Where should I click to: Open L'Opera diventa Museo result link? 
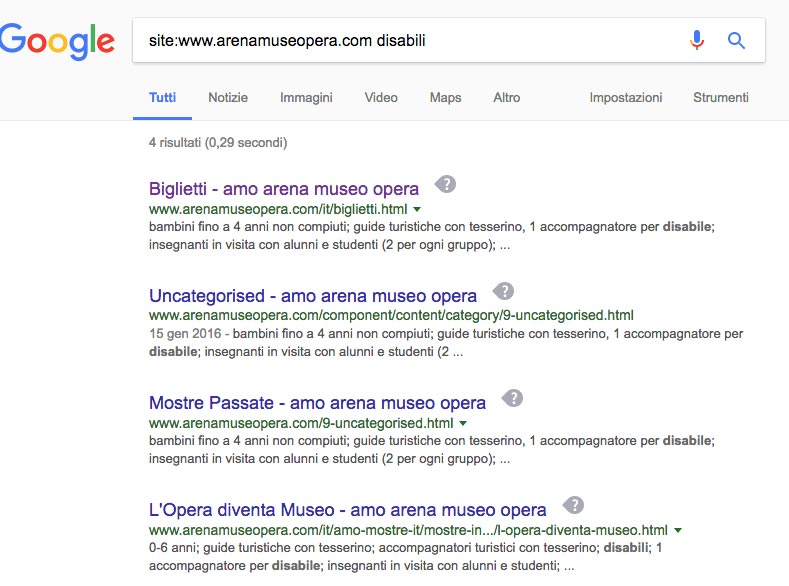click(x=347, y=510)
